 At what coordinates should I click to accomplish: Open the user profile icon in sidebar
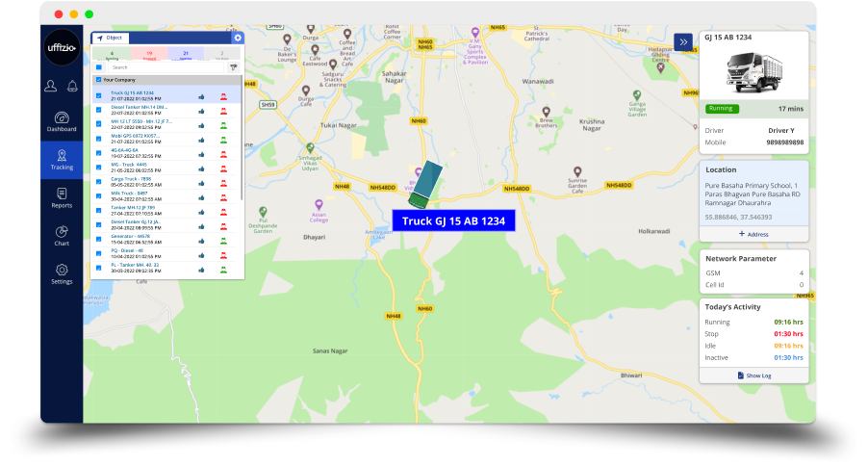(51, 86)
